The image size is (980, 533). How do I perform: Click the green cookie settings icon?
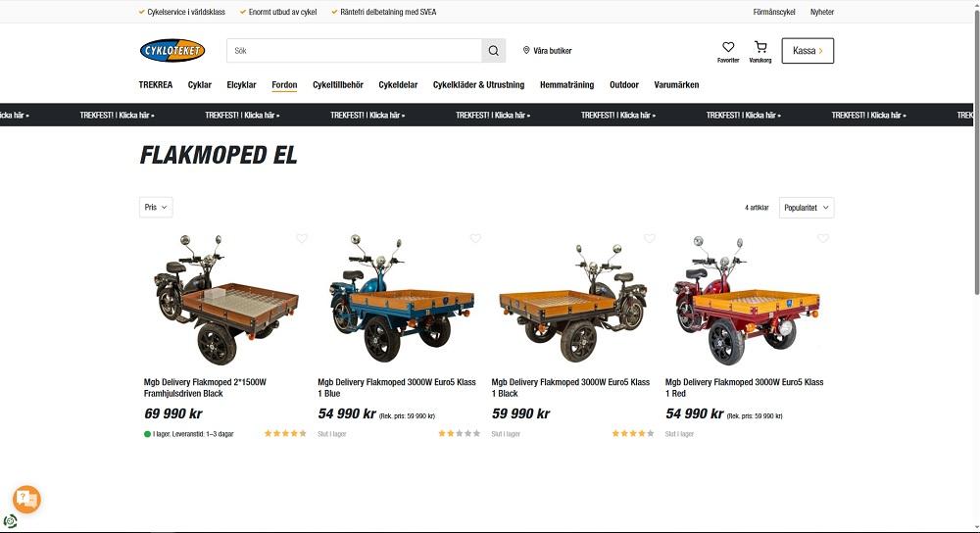click(x=10, y=521)
